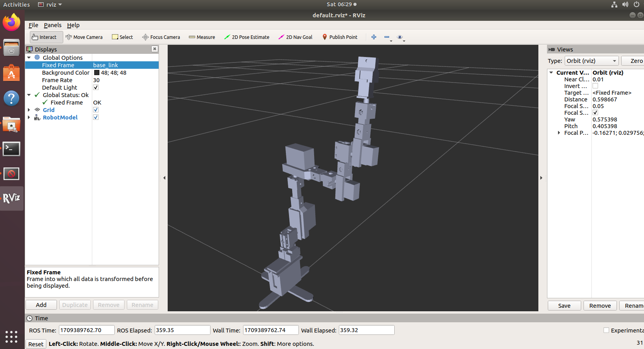Open Firefox from the dock
The image size is (644, 349).
(x=11, y=22)
